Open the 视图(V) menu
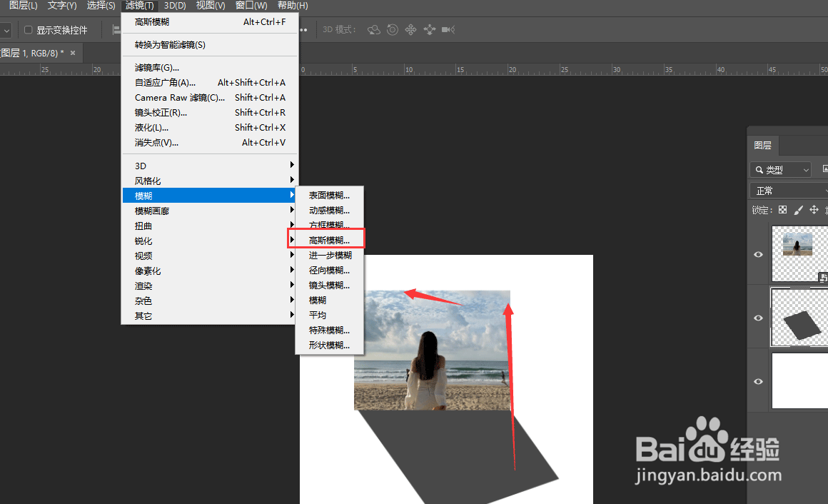Viewport: 828px width, 504px height. tap(211, 5)
